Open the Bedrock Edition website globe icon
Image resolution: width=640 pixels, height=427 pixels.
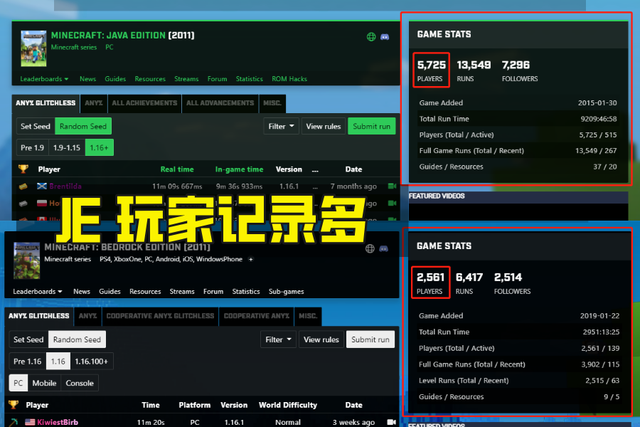(370, 249)
